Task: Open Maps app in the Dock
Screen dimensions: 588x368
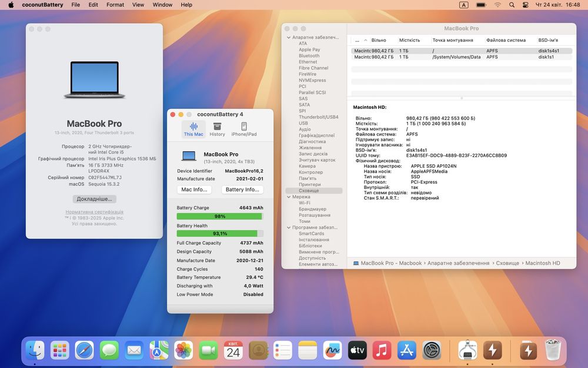Action: pyautogui.click(x=159, y=351)
